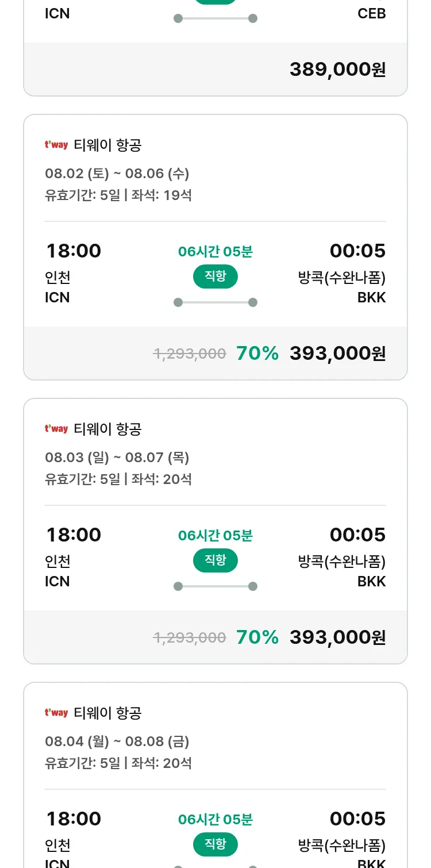Viewport: 431px width, 868px height.
Task: Open the 08.02 (토) ~ 08.06 (수) date range
Action: pyautogui.click(x=117, y=174)
